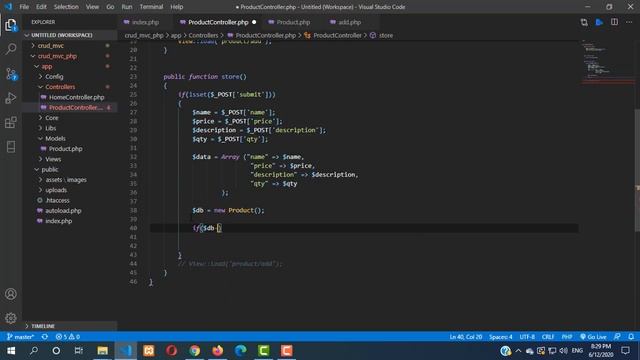Viewport: 640px width, 360px height.
Task: Open the sixth activity bar view icon
Action: [x=11, y=147]
